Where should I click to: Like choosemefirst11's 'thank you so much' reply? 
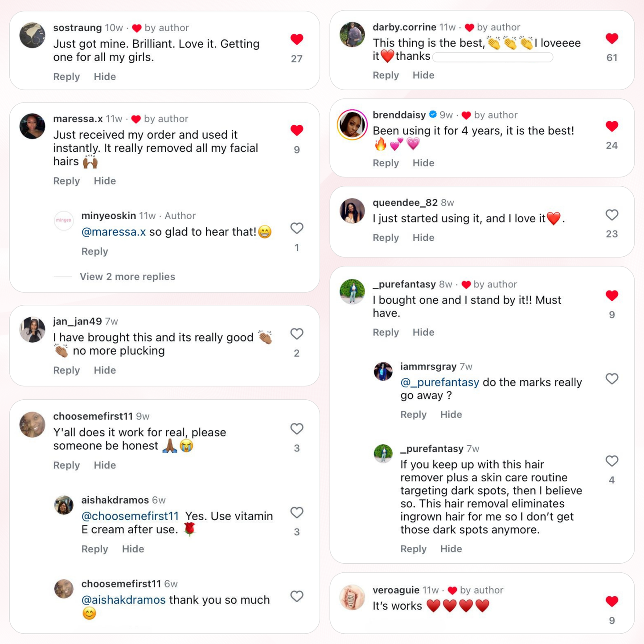[x=297, y=596]
